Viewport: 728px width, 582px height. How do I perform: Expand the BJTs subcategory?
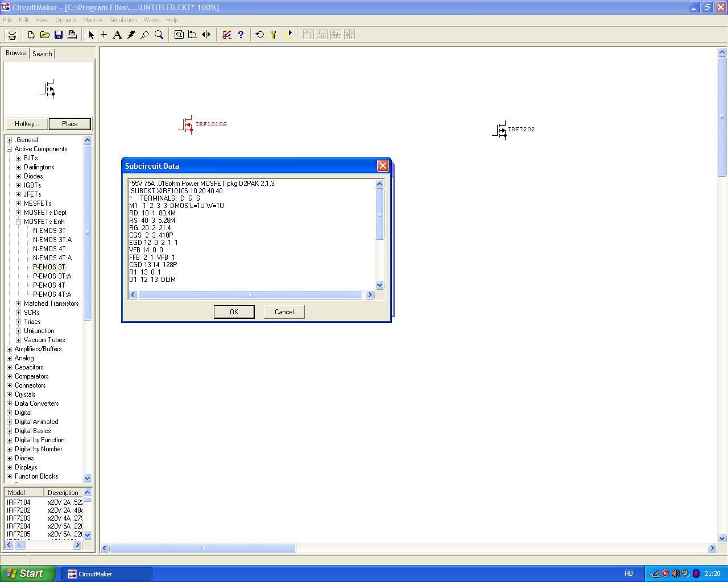[19, 158]
